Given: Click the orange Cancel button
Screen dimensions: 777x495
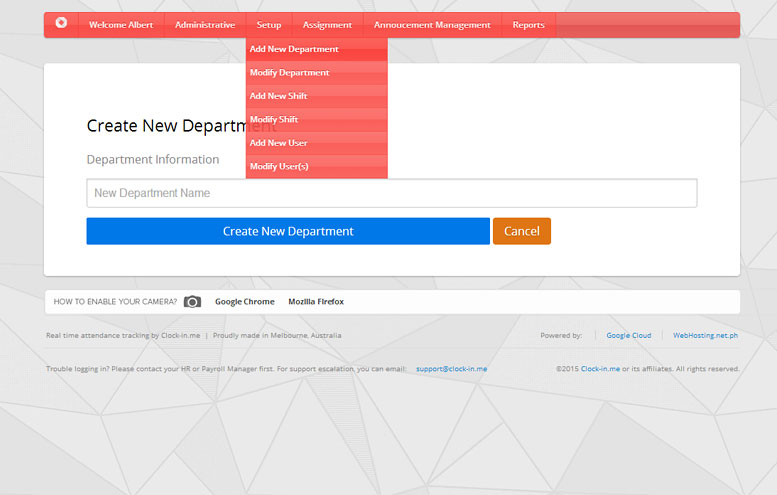Looking at the screenshot, I should pos(522,231).
